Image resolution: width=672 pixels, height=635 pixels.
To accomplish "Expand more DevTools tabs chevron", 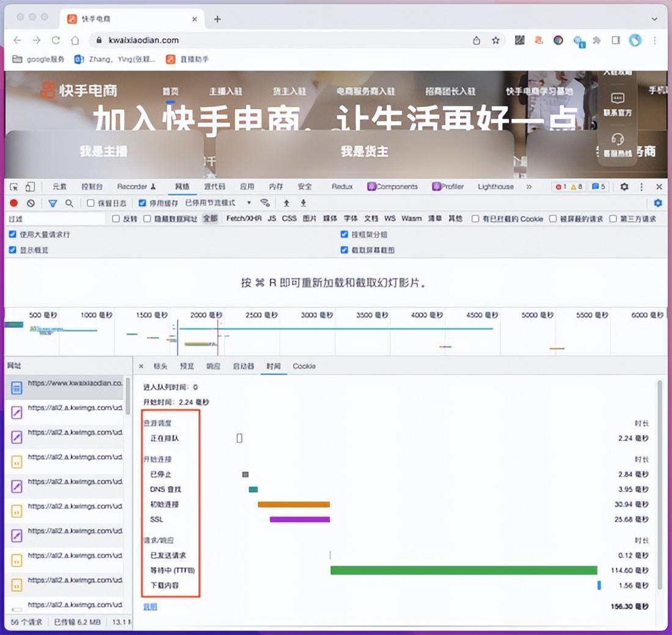I will [529, 187].
